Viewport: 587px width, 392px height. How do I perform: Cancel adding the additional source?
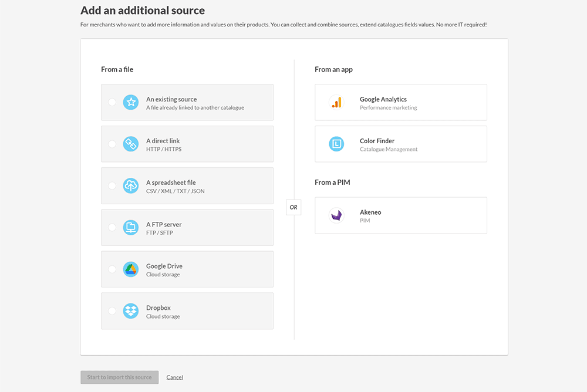click(x=174, y=377)
